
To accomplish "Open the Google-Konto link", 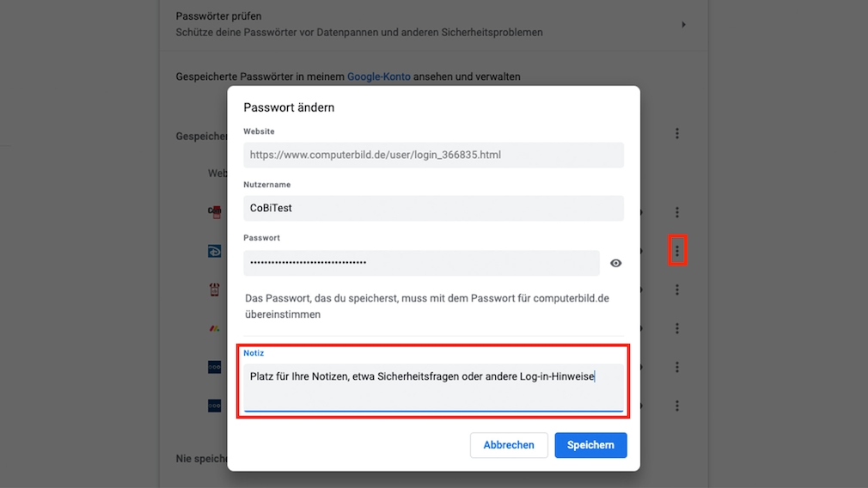I will coord(379,76).
